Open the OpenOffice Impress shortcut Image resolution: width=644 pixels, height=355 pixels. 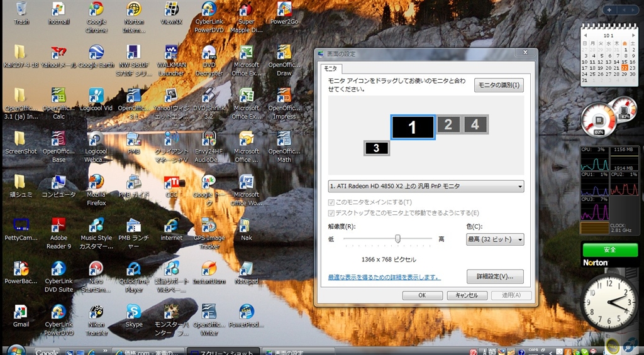pyautogui.click(x=284, y=104)
